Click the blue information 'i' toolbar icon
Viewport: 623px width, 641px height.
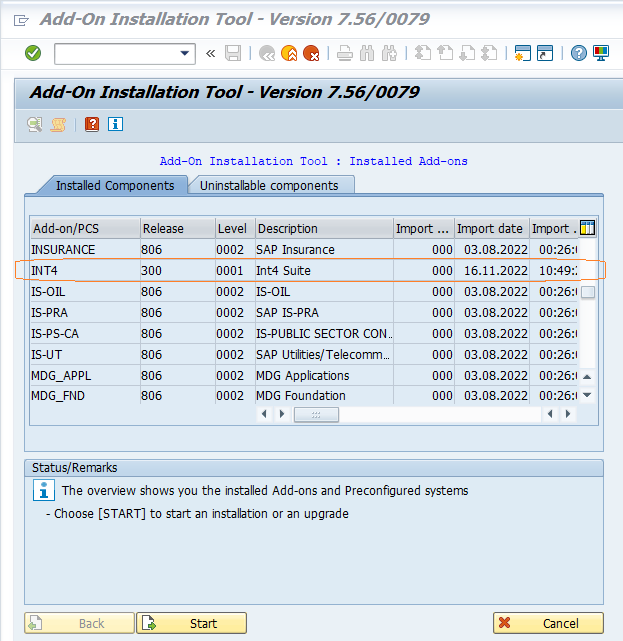coord(115,124)
